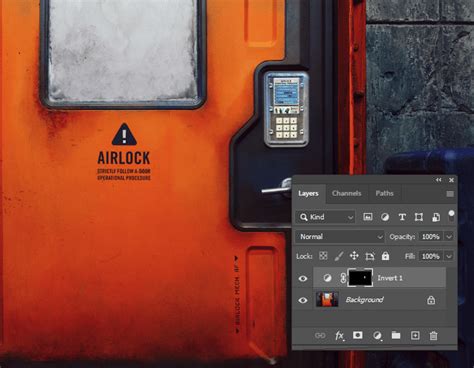This screenshot has width=474, height=368.
Task: Open the Normal blend mode dropdown
Action: tap(340, 237)
